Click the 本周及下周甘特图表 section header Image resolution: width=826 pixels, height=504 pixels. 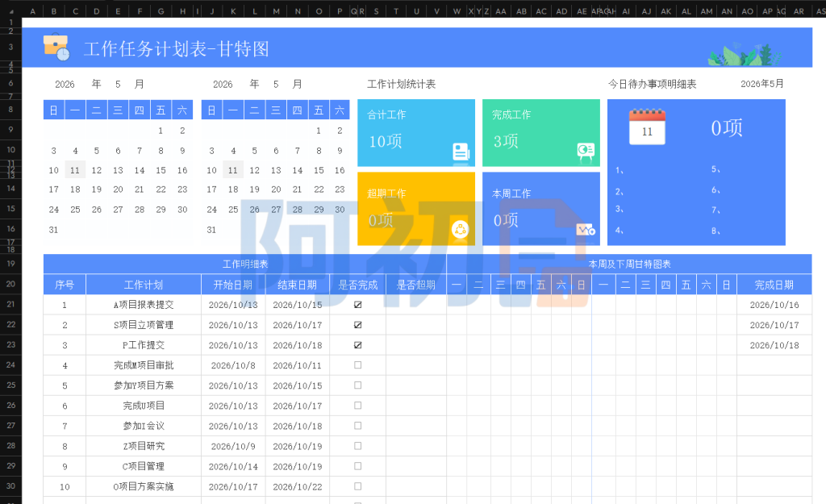pyautogui.click(x=629, y=264)
